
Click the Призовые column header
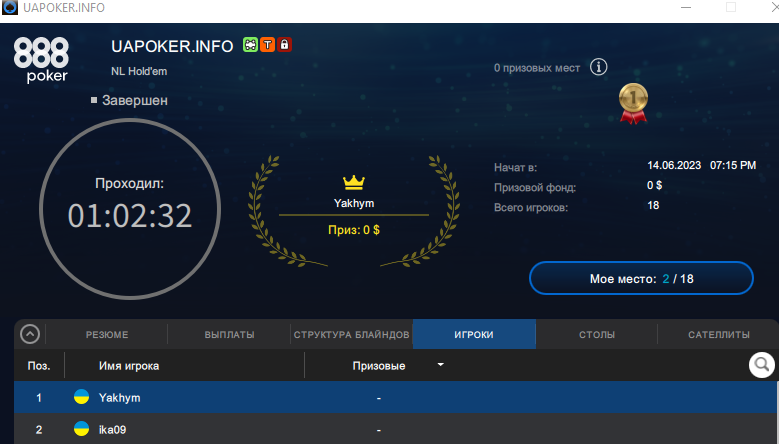[x=379, y=366]
